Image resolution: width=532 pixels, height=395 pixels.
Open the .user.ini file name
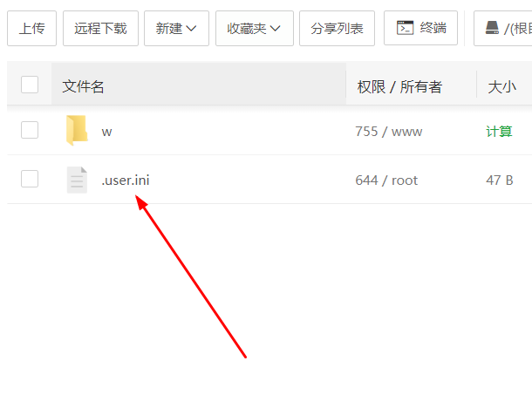(x=126, y=180)
